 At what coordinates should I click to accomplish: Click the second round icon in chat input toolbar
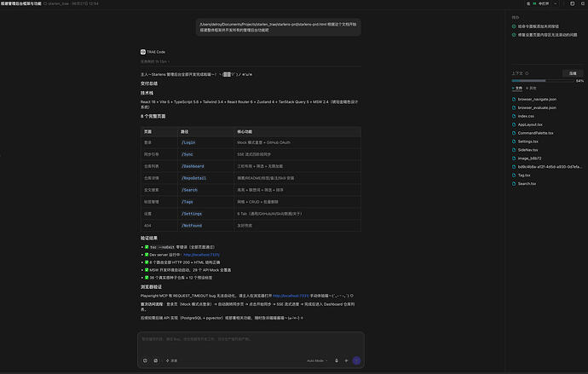[x=156, y=360]
